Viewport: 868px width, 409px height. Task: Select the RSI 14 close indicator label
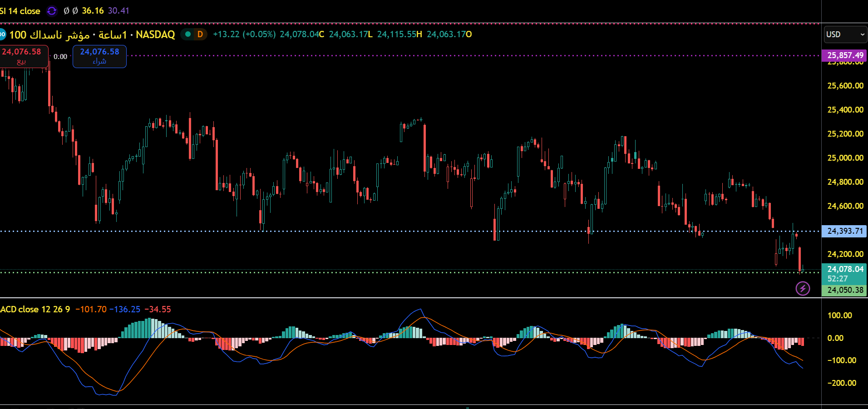pyautogui.click(x=20, y=11)
